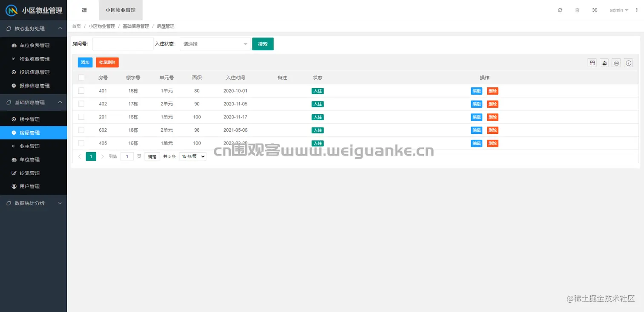Open 抄表管理 in sidebar
The image size is (644, 312).
pyautogui.click(x=33, y=173)
